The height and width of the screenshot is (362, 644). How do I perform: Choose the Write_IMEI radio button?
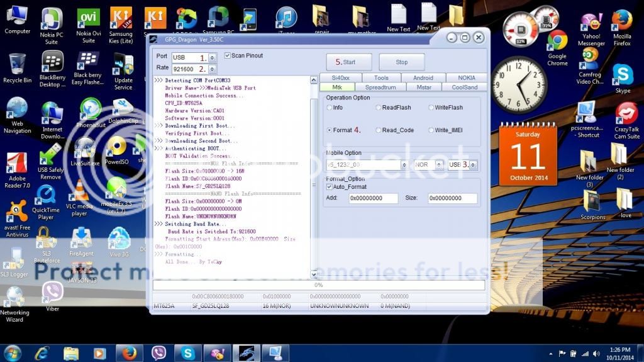(431, 130)
